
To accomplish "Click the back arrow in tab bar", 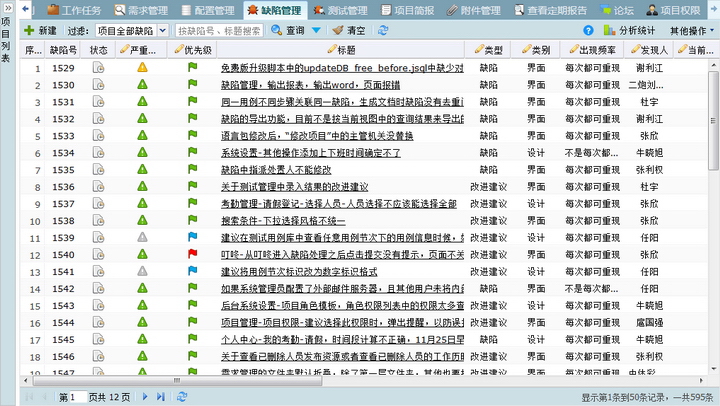I will [26, 9].
